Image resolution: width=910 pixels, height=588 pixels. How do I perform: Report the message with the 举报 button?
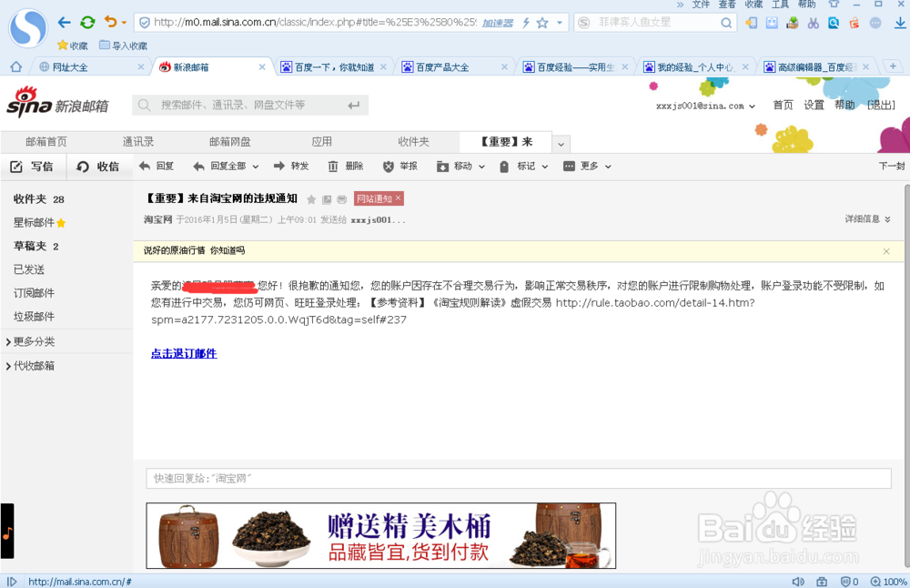400,166
